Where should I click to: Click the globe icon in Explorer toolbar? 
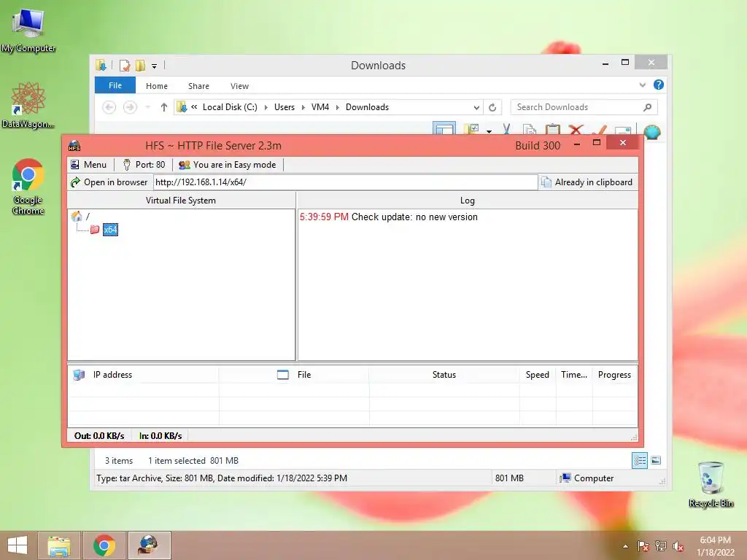pyautogui.click(x=652, y=131)
